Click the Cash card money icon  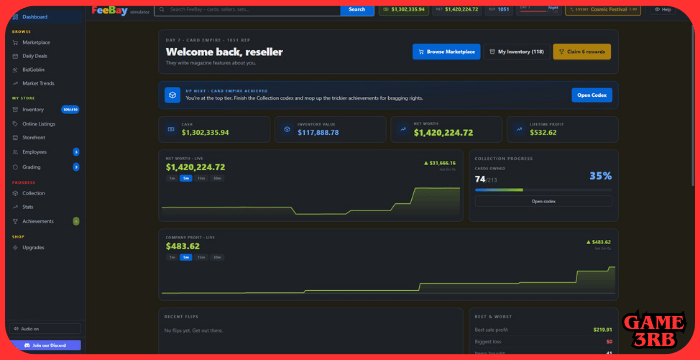pos(171,129)
